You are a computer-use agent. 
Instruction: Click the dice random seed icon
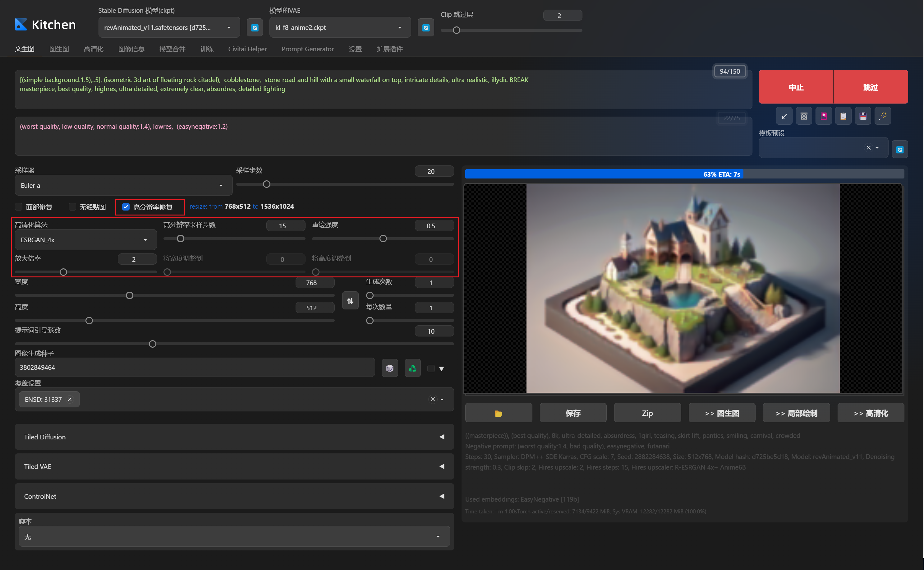click(x=389, y=368)
